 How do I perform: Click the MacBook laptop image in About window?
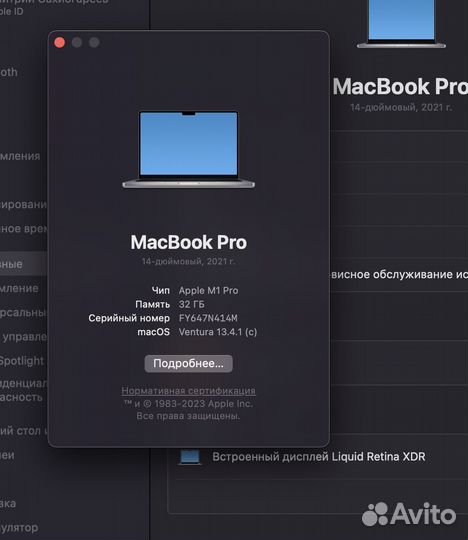(x=189, y=149)
